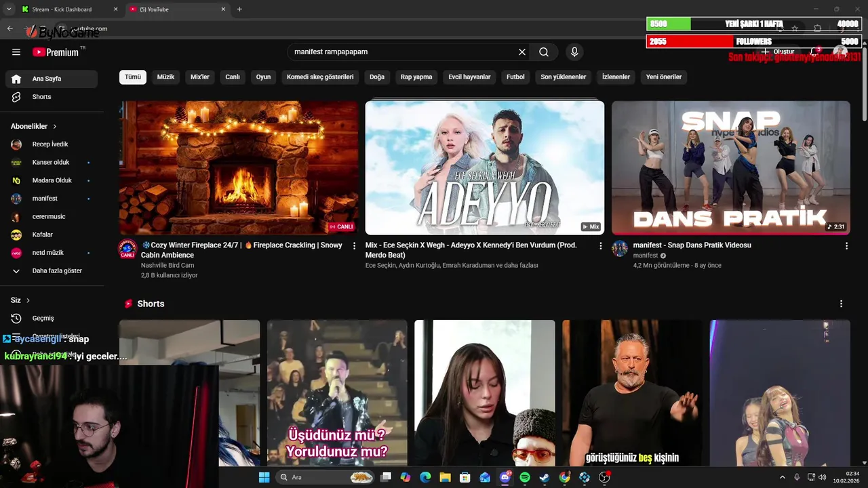Open the cerenmusic channel subscription
Viewport: 868px width, 488px height.
tap(52, 217)
